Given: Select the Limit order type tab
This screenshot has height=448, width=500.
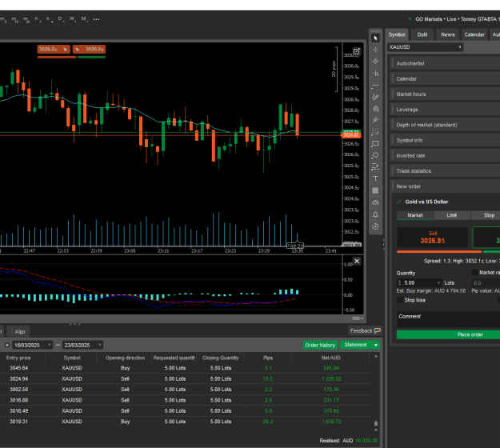Looking at the screenshot, I should point(451,215).
